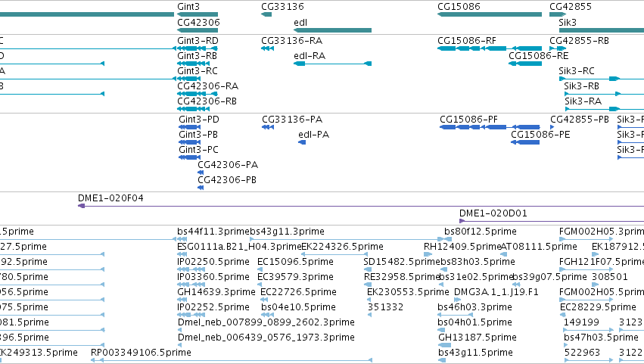Select the EC15096.5prime EST

coord(260,269)
